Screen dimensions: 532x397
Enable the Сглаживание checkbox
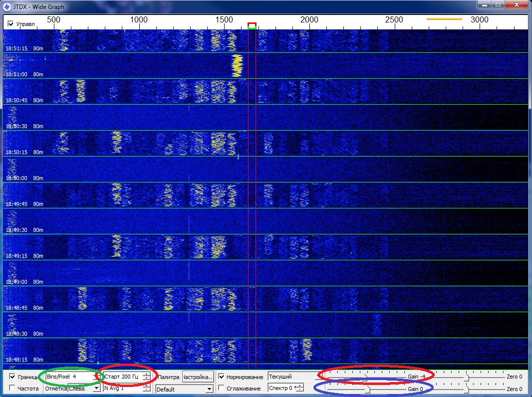[x=222, y=389]
